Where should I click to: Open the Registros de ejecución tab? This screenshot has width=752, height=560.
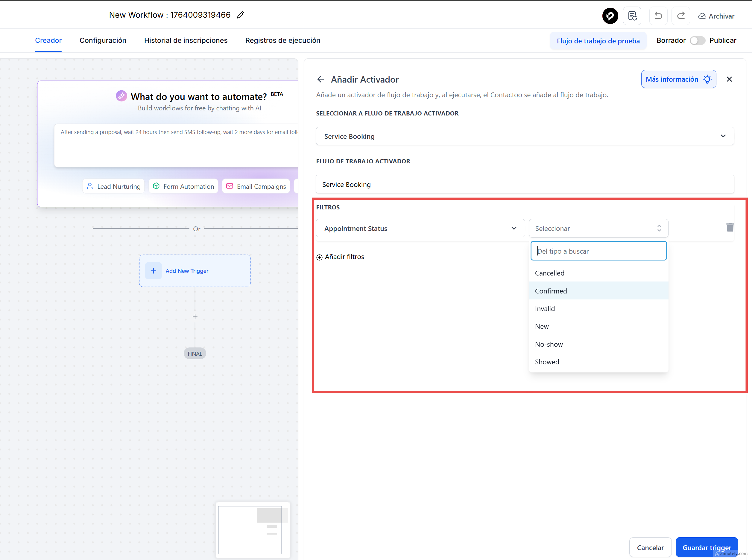[x=282, y=40]
